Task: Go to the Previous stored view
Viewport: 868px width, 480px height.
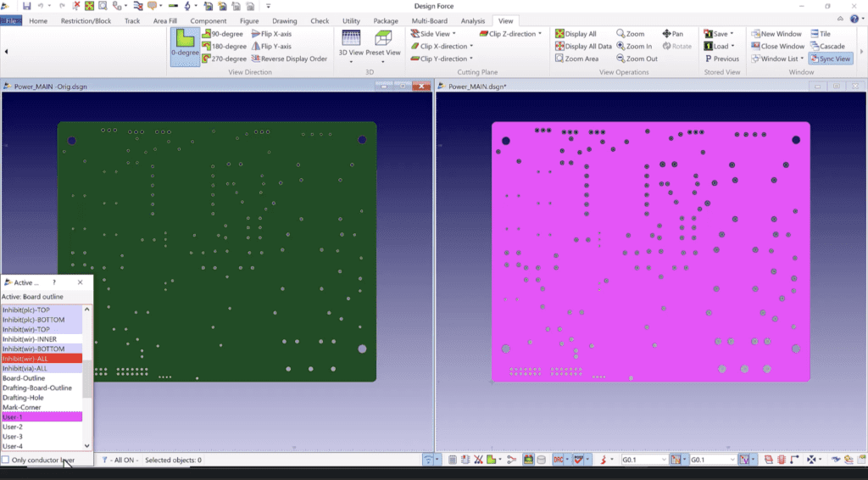Action: 722,59
